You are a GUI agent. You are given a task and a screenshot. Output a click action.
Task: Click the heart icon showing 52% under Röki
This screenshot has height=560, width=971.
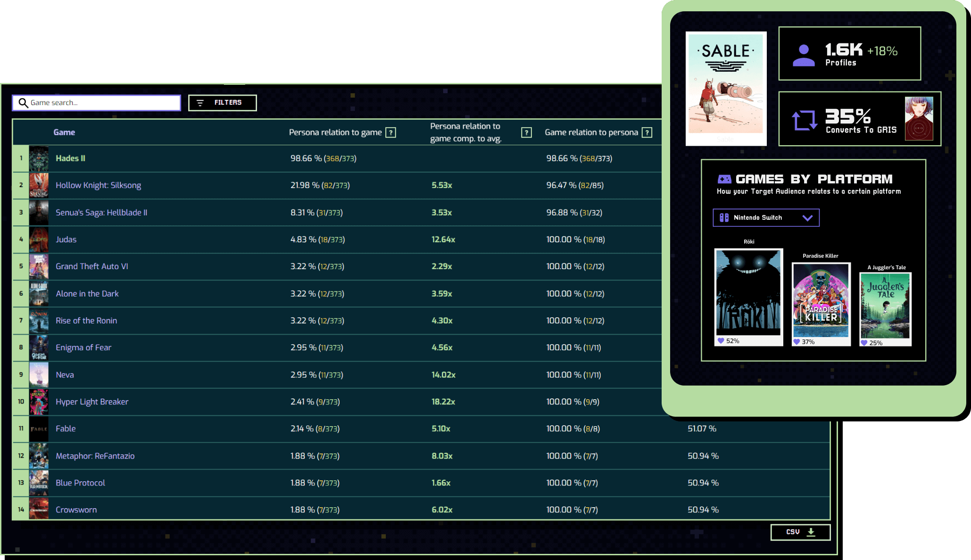coord(721,341)
